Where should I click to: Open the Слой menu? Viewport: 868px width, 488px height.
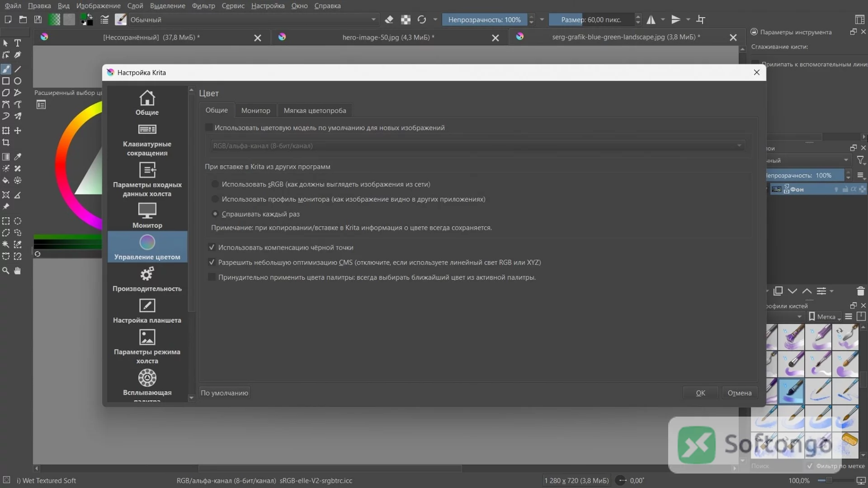(x=135, y=6)
